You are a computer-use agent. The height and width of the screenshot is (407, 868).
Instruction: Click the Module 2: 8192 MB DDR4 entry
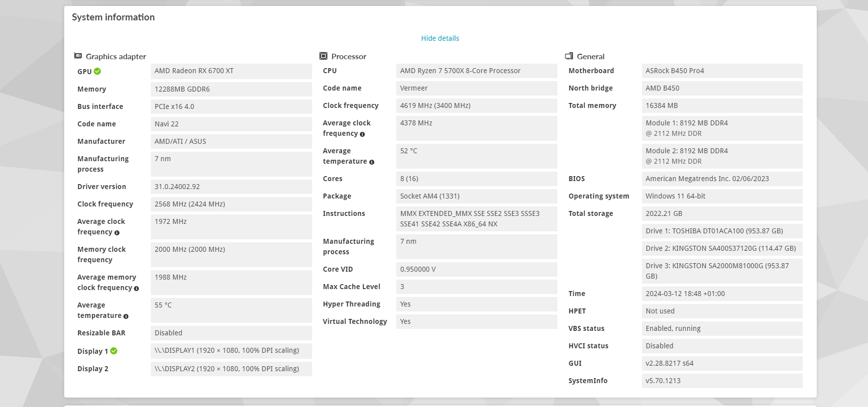tap(722, 156)
